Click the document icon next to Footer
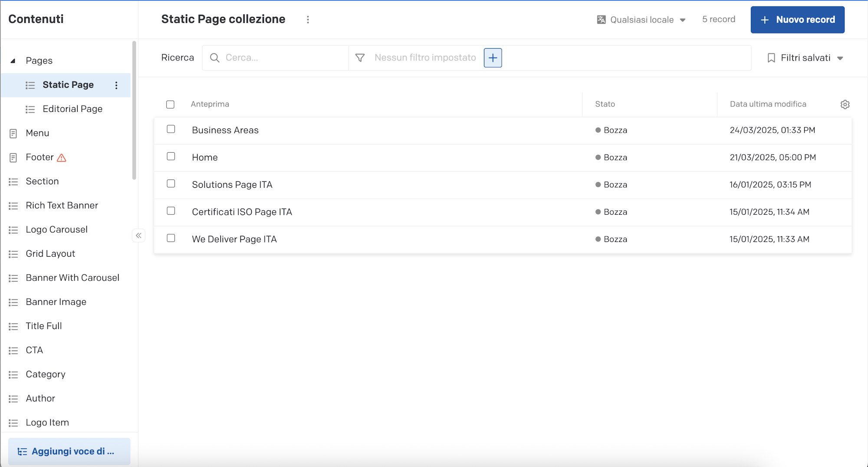Viewport: 868px width, 467px height. coord(13,158)
